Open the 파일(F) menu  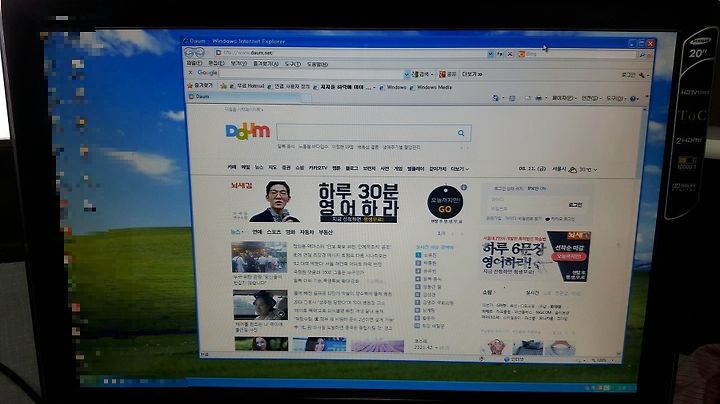pyautogui.click(x=194, y=63)
